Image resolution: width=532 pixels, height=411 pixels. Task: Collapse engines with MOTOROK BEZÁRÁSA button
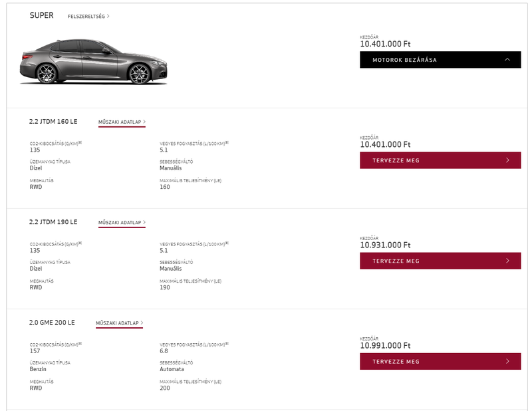pos(440,60)
